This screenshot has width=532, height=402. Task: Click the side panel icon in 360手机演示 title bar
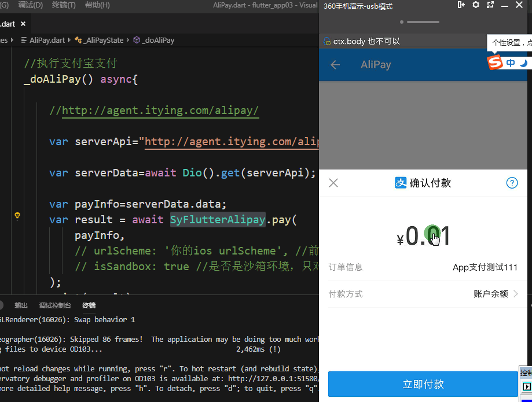tap(461, 5)
